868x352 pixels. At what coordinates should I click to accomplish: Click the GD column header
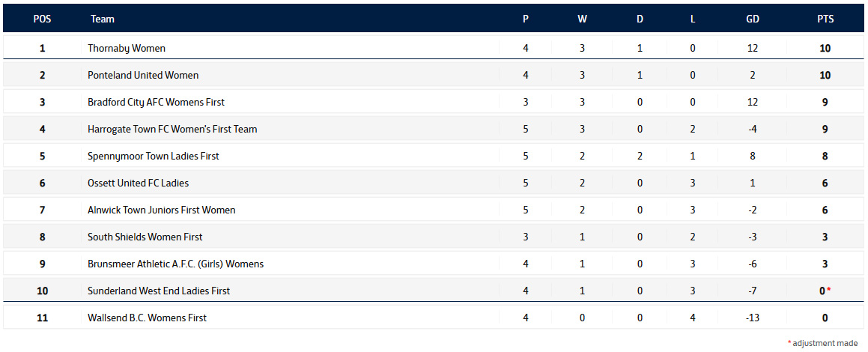pyautogui.click(x=753, y=19)
